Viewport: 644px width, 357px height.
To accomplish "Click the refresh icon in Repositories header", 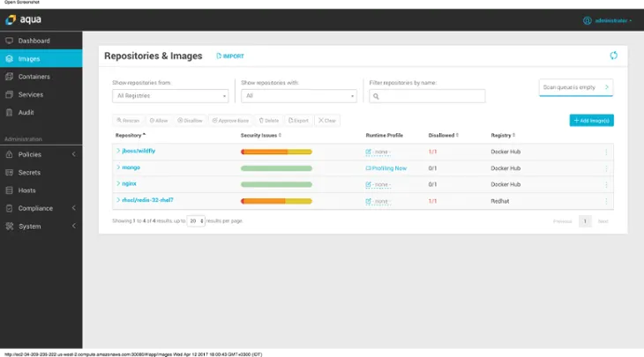I will (x=613, y=56).
